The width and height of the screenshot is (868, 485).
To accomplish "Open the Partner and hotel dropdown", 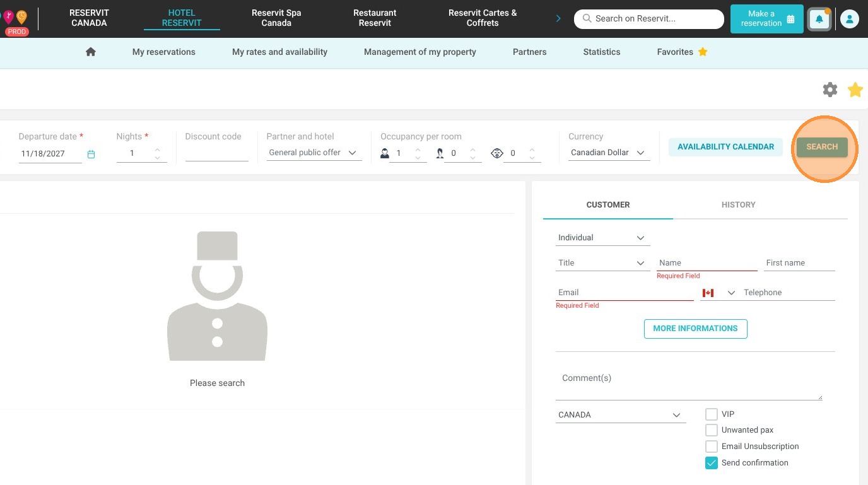I will coord(314,153).
